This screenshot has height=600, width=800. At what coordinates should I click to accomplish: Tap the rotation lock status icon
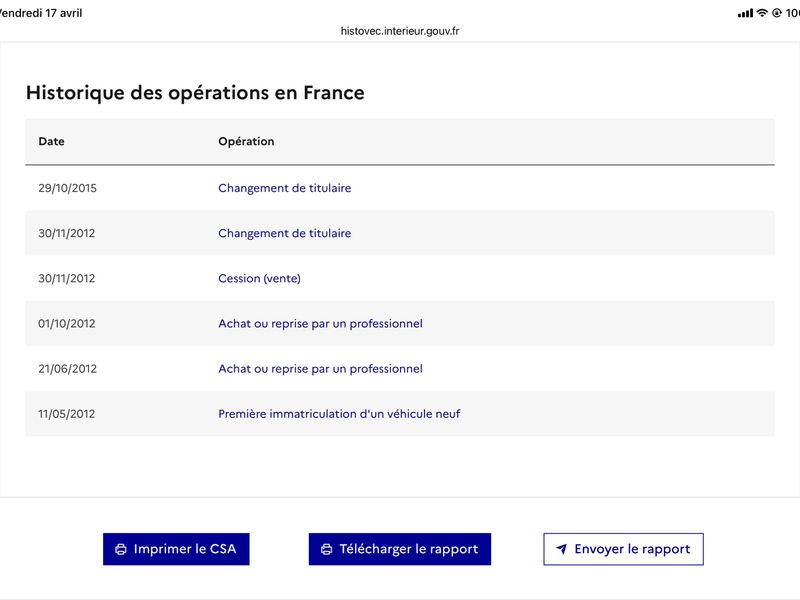(x=777, y=13)
